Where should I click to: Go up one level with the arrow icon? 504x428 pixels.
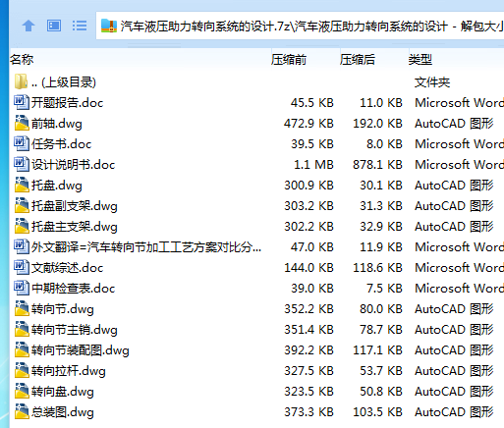(x=28, y=26)
